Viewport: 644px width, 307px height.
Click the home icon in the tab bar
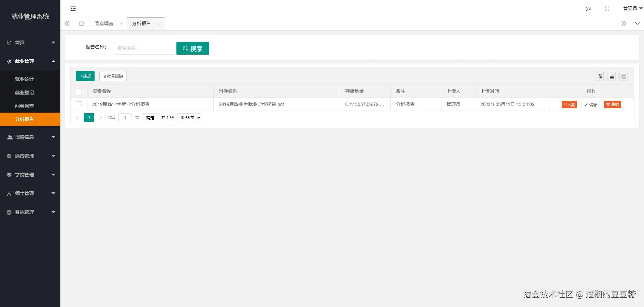82,23
